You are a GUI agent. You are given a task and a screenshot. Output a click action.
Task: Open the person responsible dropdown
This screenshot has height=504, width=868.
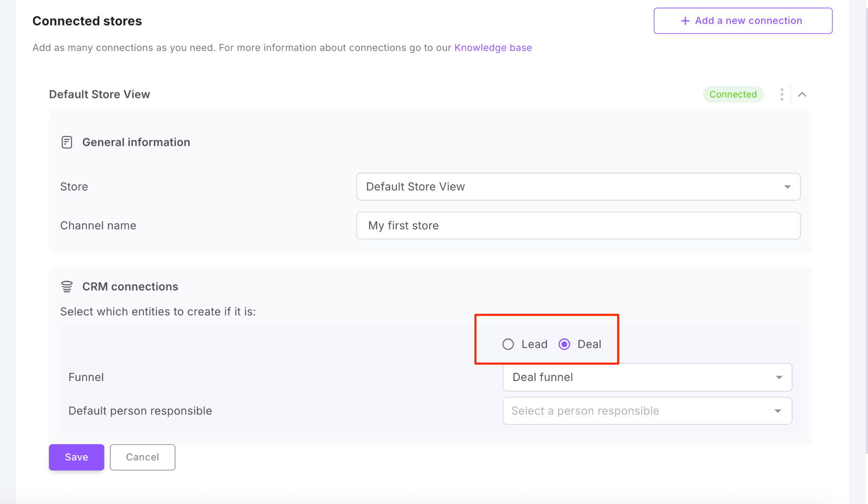pyautogui.click(x=647, y=411)
